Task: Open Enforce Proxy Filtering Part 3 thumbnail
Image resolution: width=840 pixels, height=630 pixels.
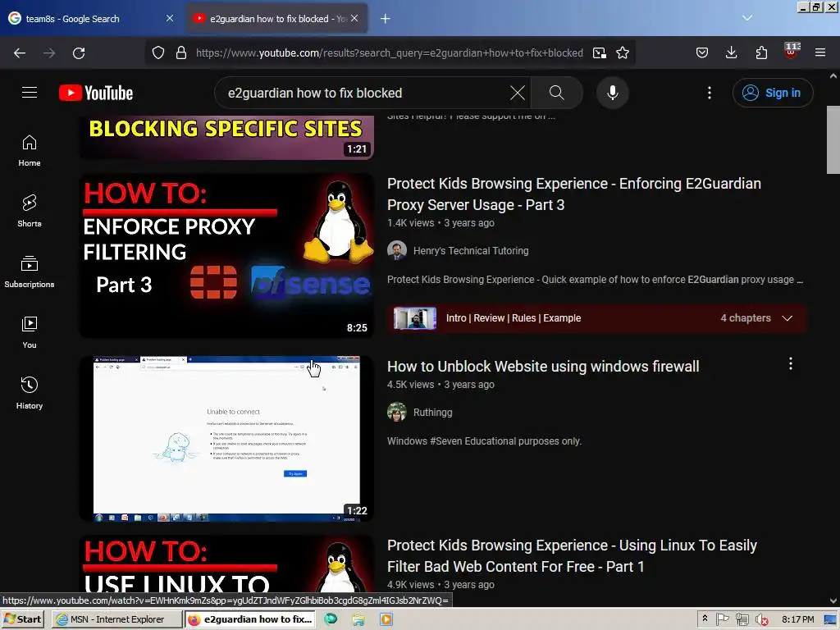Action: pyautogui.click(x=226, y=256)
